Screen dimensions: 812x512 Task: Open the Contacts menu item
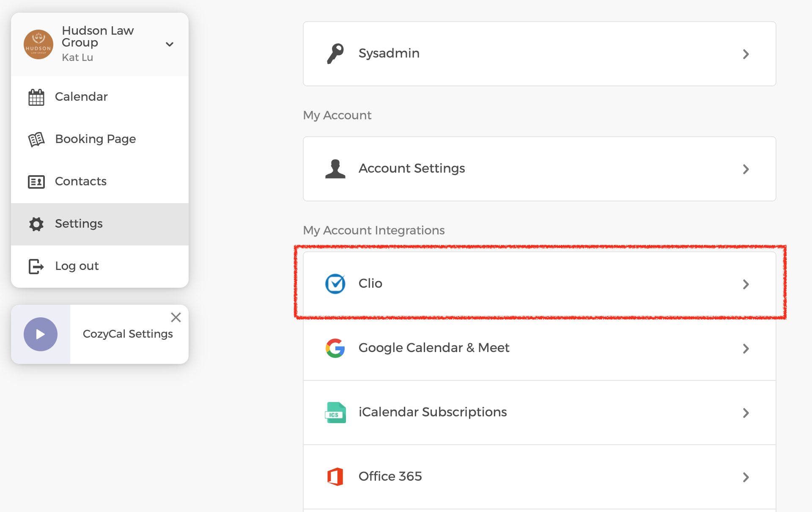coord(100,182)
